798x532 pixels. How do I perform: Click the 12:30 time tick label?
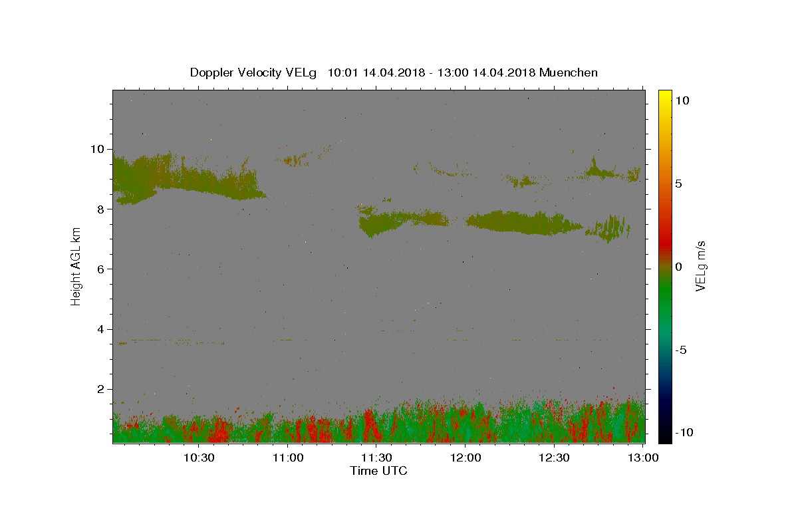point(554,458)
